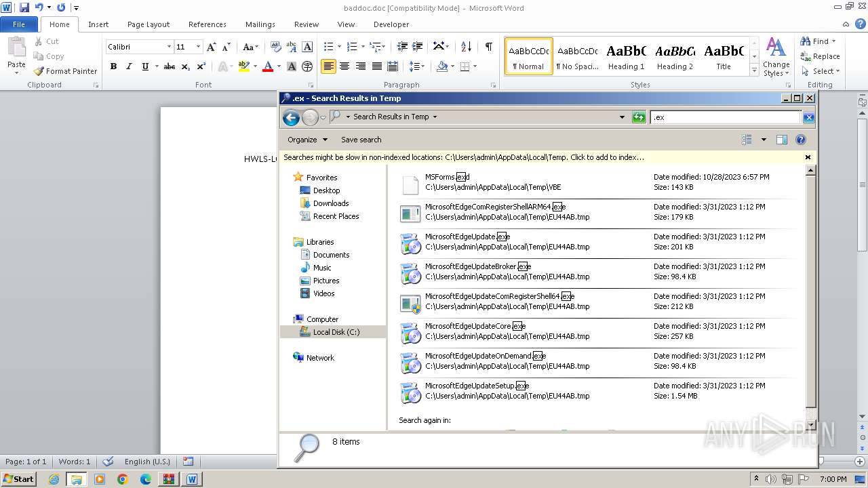Click spelling check icon in status bar
The height and width of the screenshot is (488, 868).
point(108,462)
